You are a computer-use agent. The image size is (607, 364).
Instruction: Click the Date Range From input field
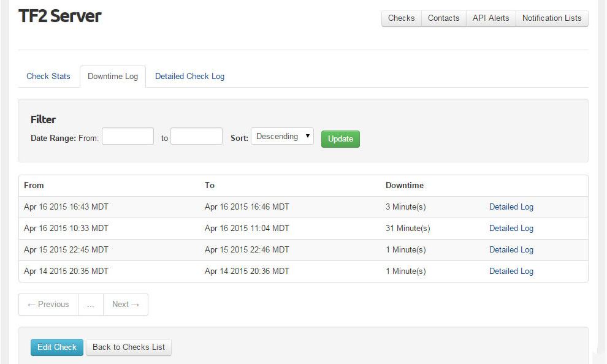(x=128, y=136)
